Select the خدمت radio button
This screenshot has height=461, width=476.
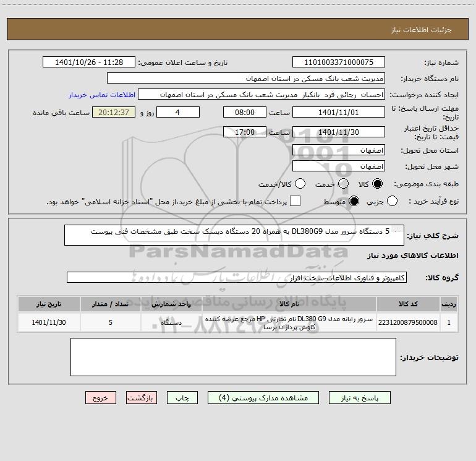tap(343, 184)
